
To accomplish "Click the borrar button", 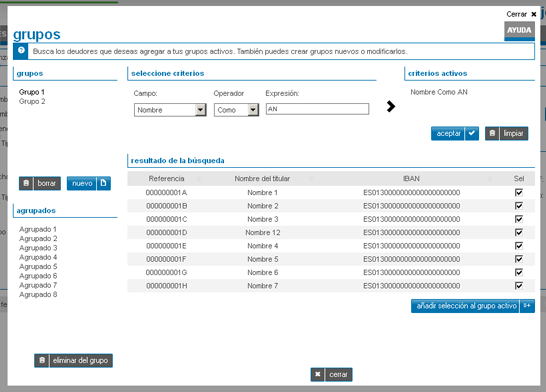I will pyautogui.click(x=40, y=183).
